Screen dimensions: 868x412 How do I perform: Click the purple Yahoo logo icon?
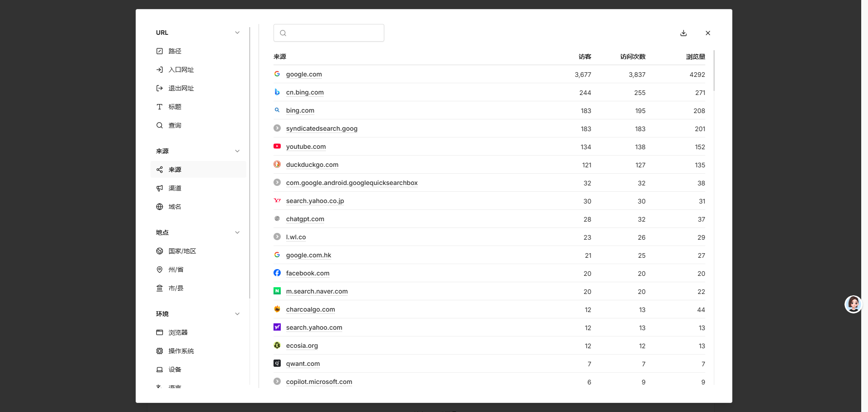coord(277,327)
